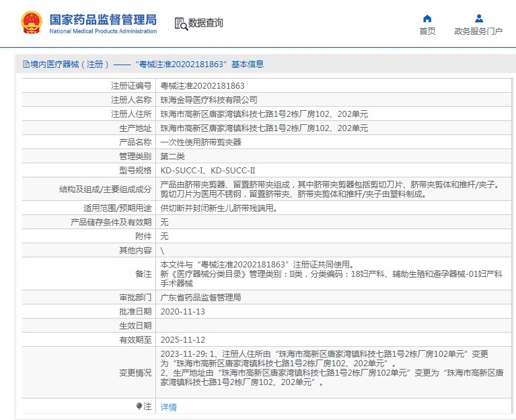Image resolution: width=516 pixels, height=420 pixels.
Task: Click the 型号规格 row label
Action: (135, 171)
